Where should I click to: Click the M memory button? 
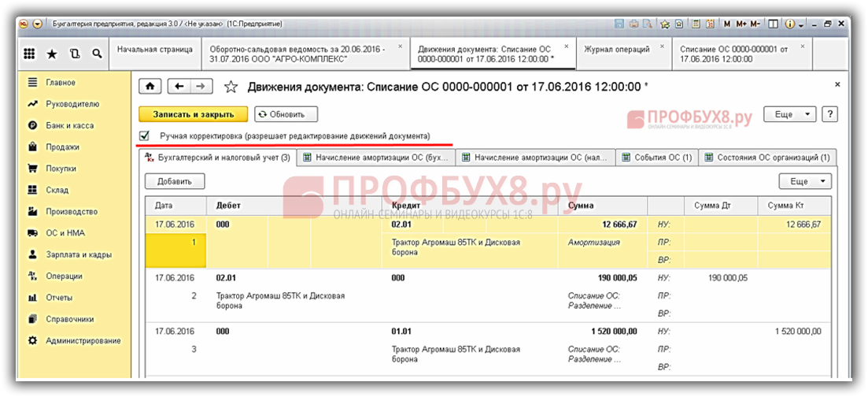(x=727, y=24)
